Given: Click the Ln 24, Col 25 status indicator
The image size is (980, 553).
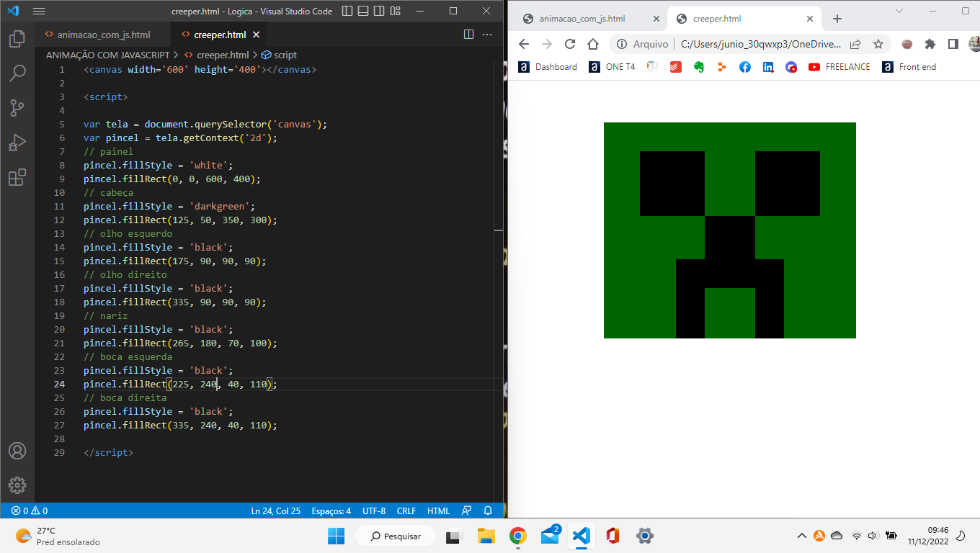Looking at the screenshot, I should (275, 511).
